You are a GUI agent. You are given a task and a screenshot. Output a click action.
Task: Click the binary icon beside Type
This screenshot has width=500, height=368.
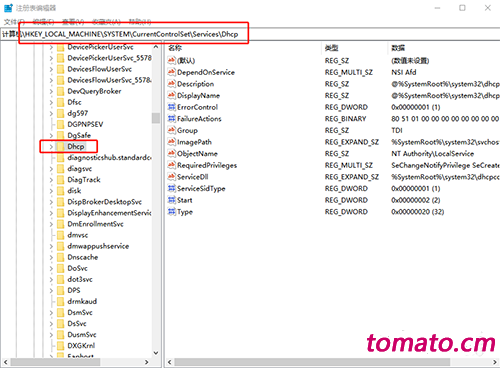pyautogui.click(x=171, y=212)
